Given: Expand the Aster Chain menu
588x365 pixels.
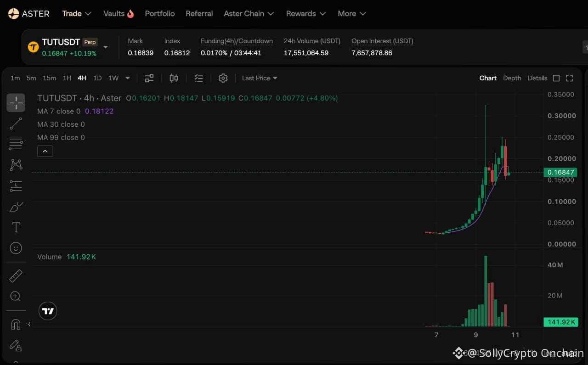Looking at the screenshot, I should pyautogui.click(x=249, y=14).
